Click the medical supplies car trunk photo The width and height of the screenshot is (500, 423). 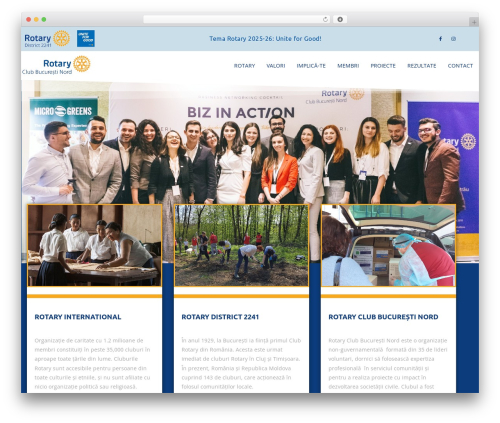point(388,245)
